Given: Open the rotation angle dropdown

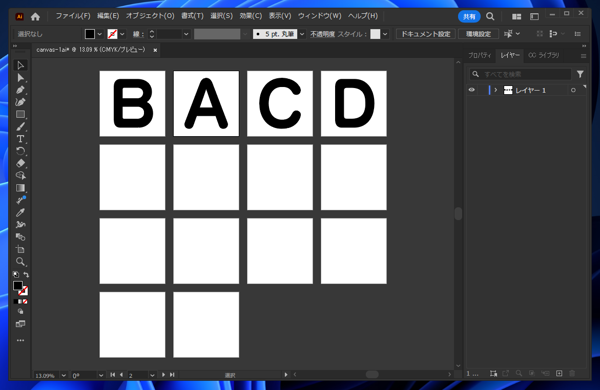Looking at the screenshot, I should (101, 375).
